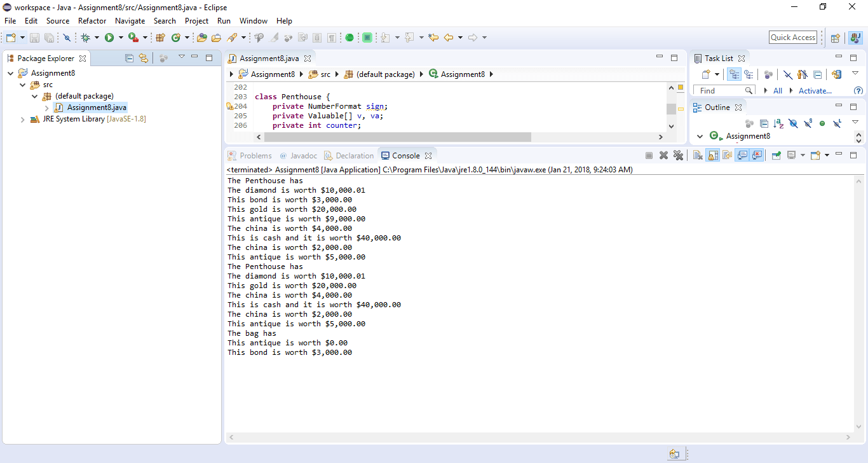Open the Refactor menu
Viewport: 868px width, 463px height.
(x=92, y=21)
